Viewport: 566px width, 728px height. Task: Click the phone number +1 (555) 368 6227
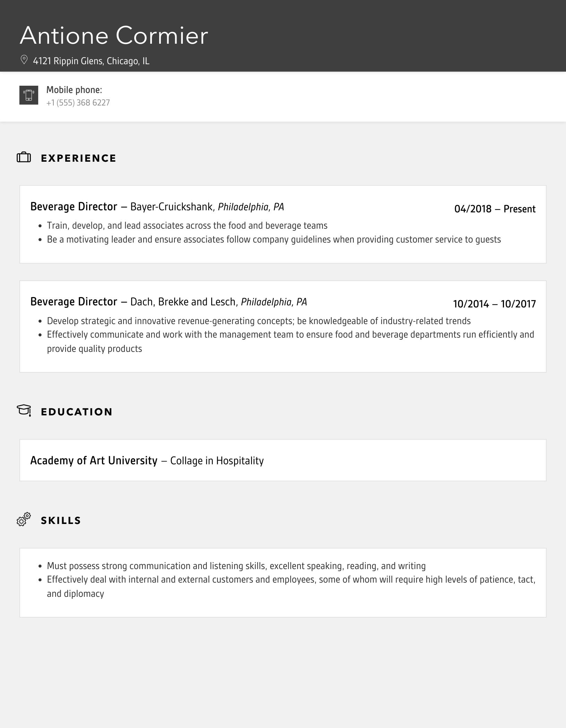78,103
